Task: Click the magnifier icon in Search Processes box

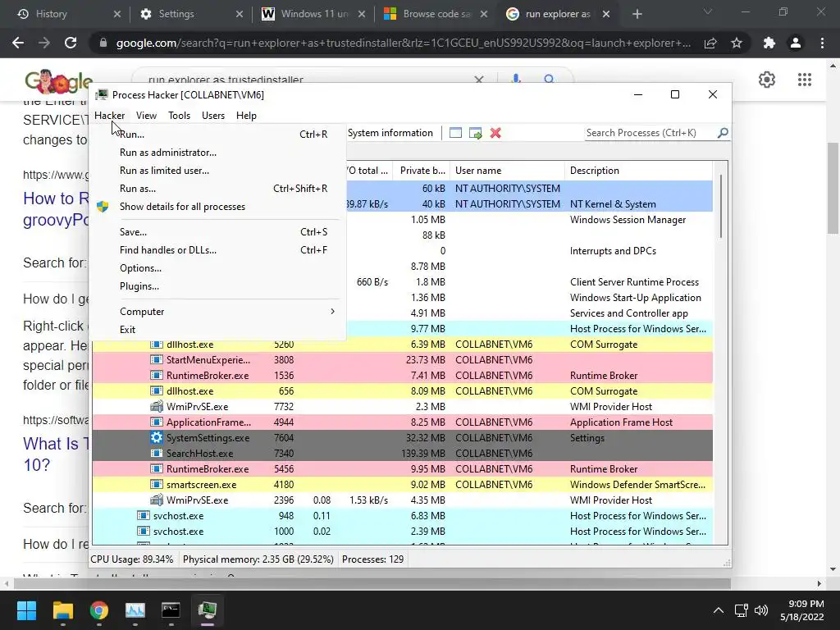Action: click(x=723, y=132)
